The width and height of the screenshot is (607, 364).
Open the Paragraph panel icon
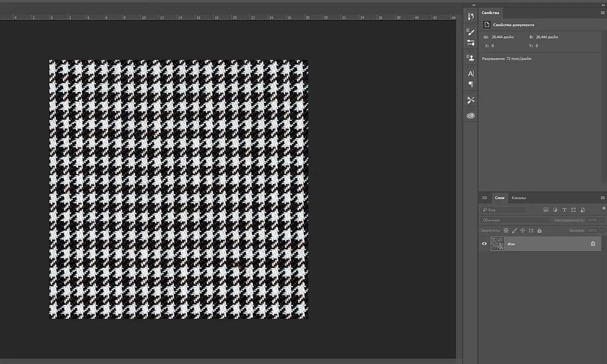[471, 84]
